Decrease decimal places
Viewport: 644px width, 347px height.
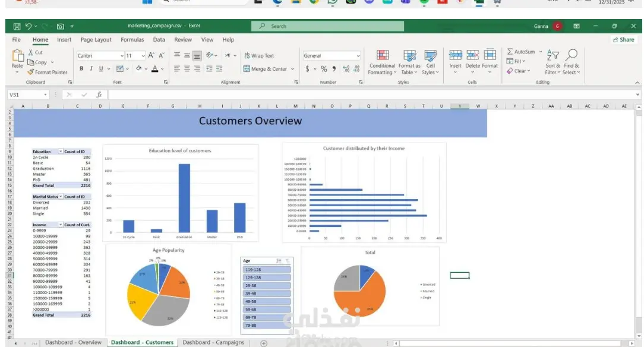point(356,69)
